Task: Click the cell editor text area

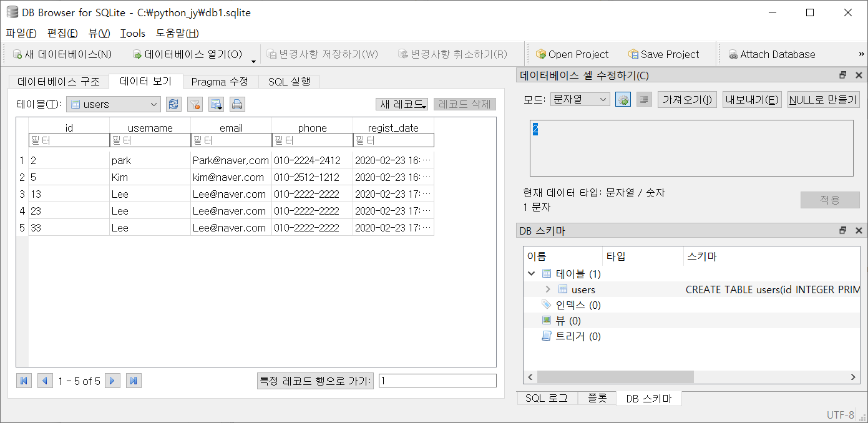Action: coord(691,148)
